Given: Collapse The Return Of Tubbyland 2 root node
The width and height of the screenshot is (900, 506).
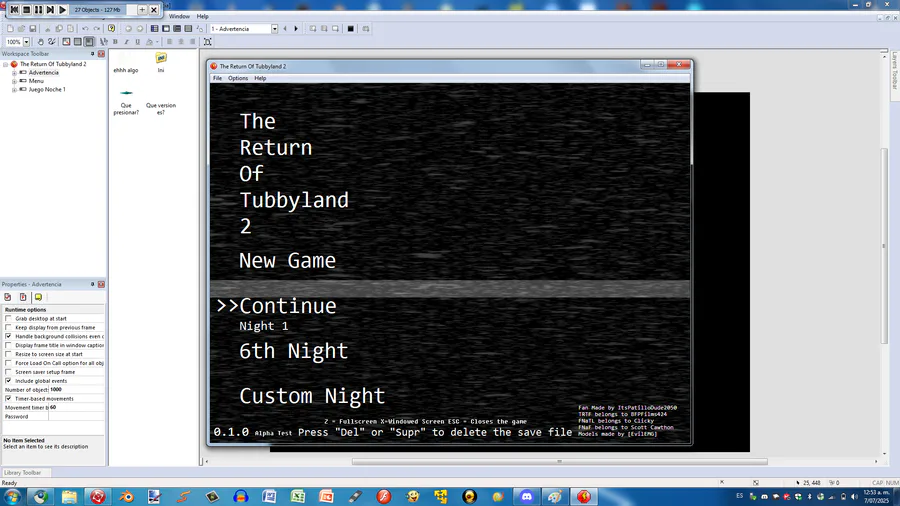Looking at the screenshot, I should [x=6, y=64].
